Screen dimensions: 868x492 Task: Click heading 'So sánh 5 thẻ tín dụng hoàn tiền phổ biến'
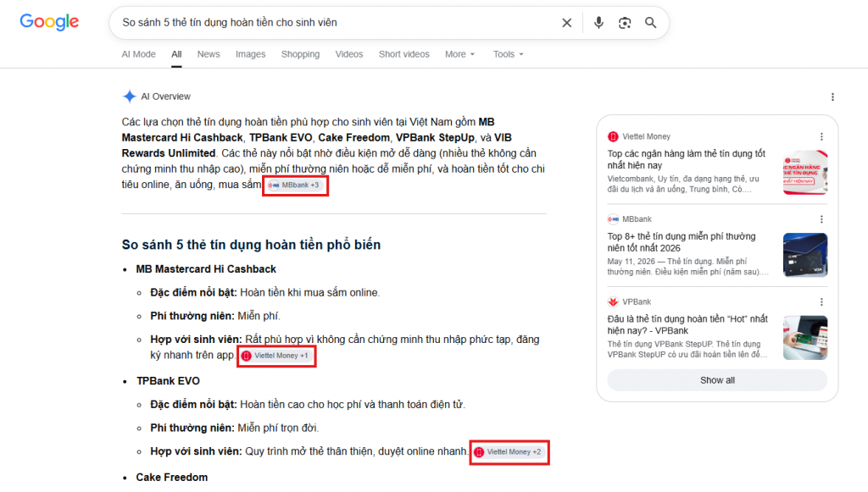(251, 245)
